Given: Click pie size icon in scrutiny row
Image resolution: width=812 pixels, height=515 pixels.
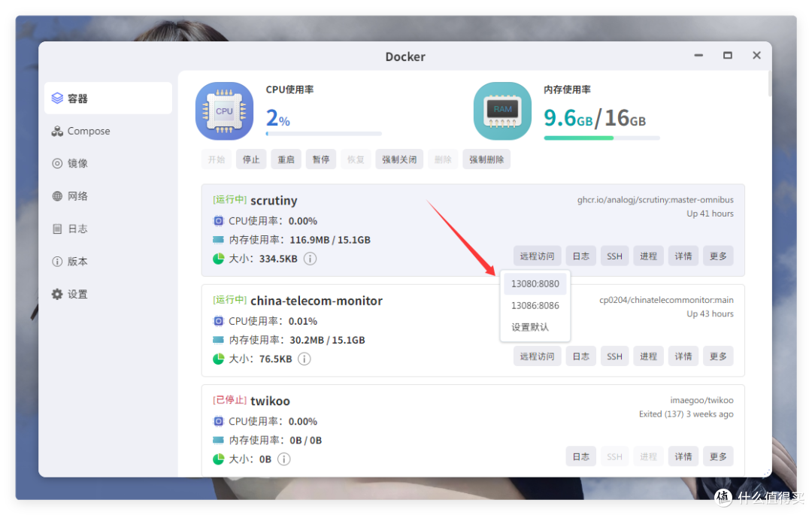Looking at the screenshot, I should coord(219,259).
